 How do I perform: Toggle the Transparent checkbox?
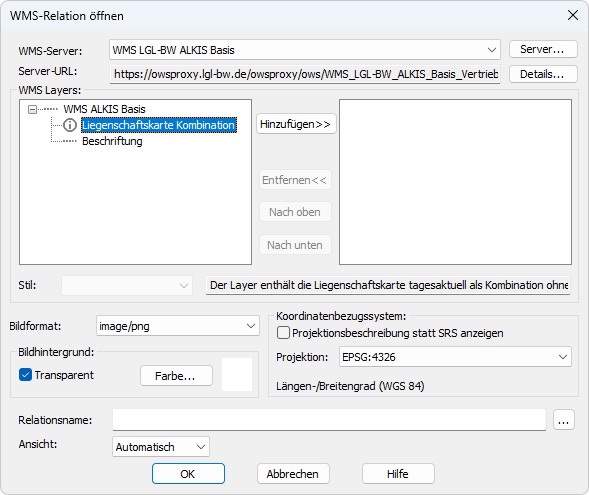(25, 375)
